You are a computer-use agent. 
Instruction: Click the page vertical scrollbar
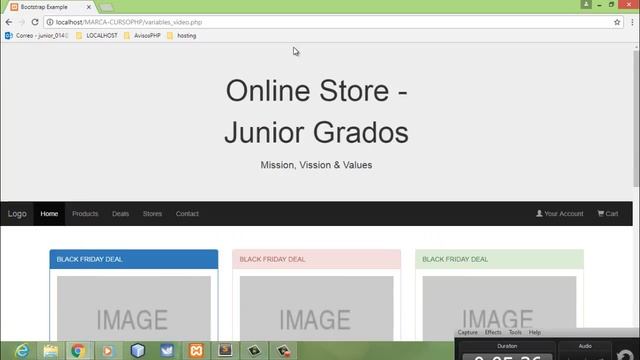[x=636, y=118]
